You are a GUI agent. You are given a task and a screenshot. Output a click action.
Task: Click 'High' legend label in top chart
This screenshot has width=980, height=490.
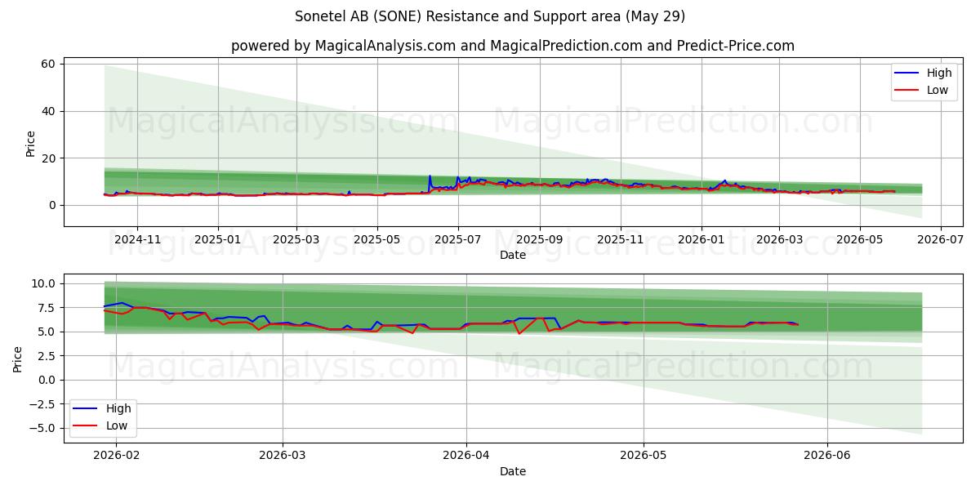(x=940, y=73)
